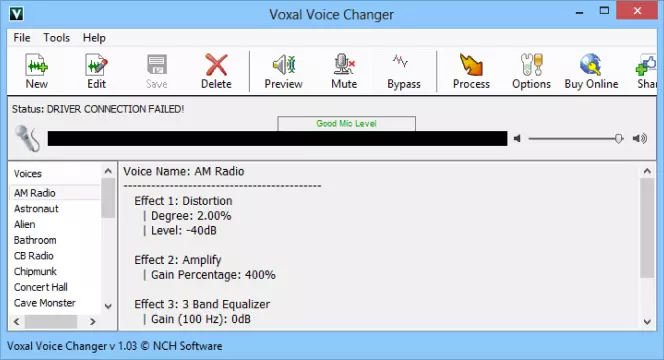Select the Chipmunk voice

[35, 271]
